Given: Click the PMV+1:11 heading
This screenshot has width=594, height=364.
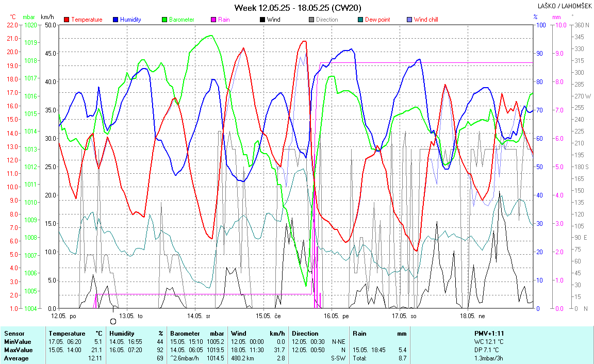Looking at the screenshot, I should 490,334.
